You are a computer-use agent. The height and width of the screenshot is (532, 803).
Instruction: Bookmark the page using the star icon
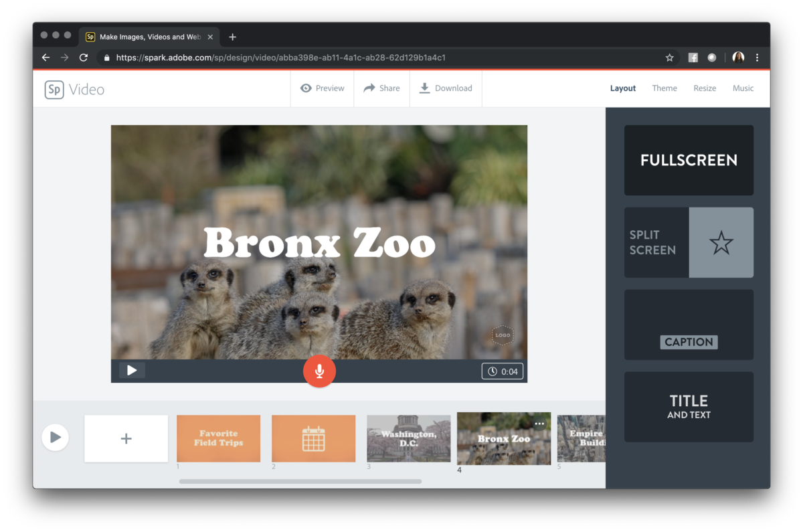[x=669, y=58]
